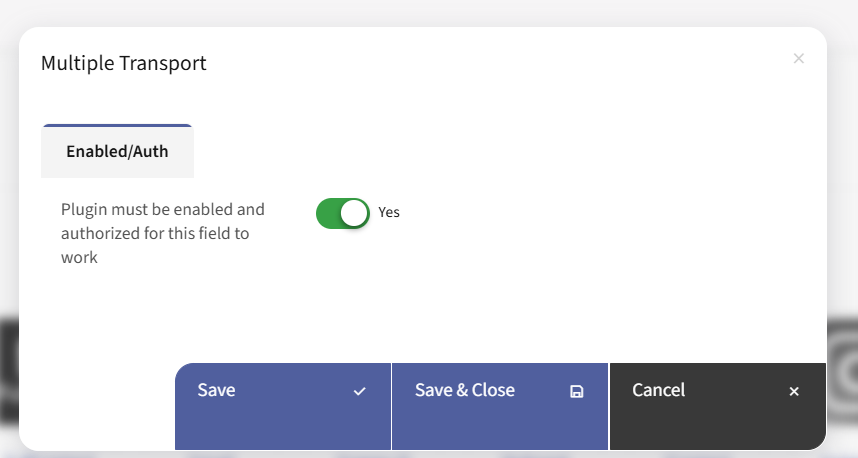Image resolution: width=858 pixels, height=458 pixels.
Task: Click the word Save text label
Action: click(216, 390)
